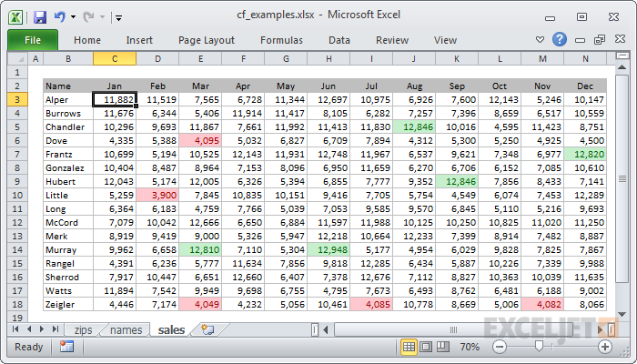Open the Undo history dropdown arrow
This screenshot has height=364, width=637.
(x=73, y=17)
